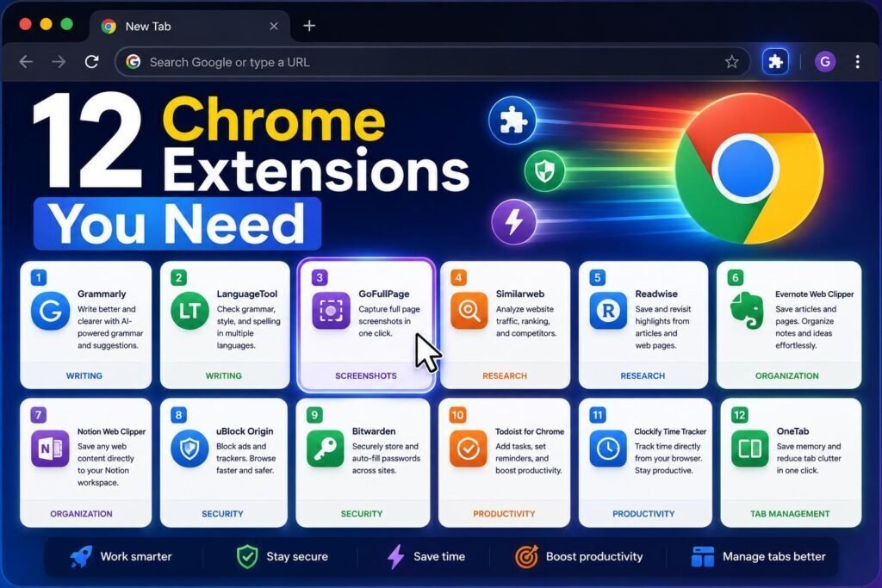Click the browser back arrow

click(26, 62)
